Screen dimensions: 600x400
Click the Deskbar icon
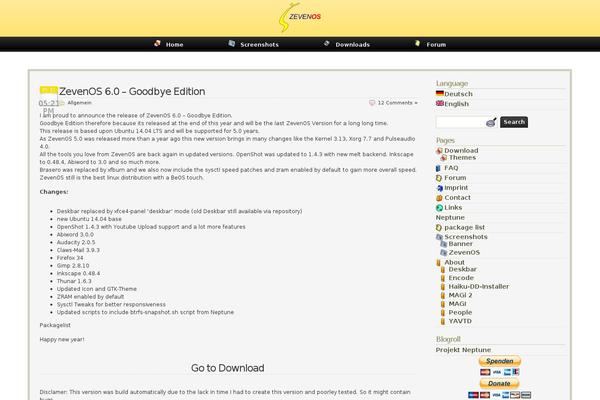click(443, 269)
